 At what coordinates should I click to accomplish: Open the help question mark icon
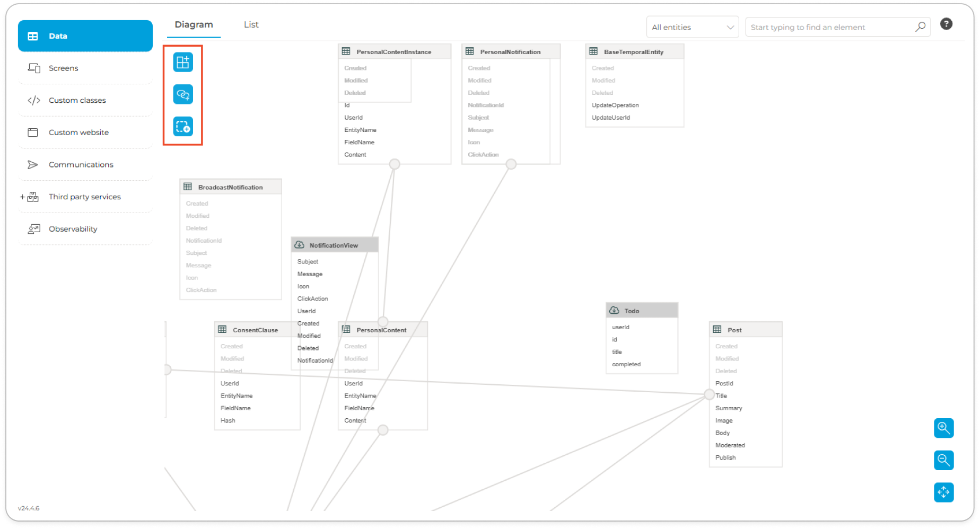tap(946, 24)
